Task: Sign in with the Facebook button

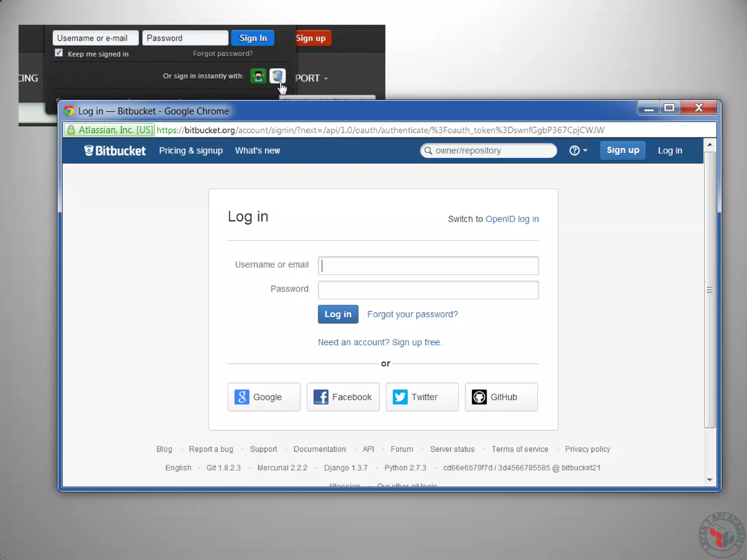Action: pyautogui.click(x=343, y=397)
